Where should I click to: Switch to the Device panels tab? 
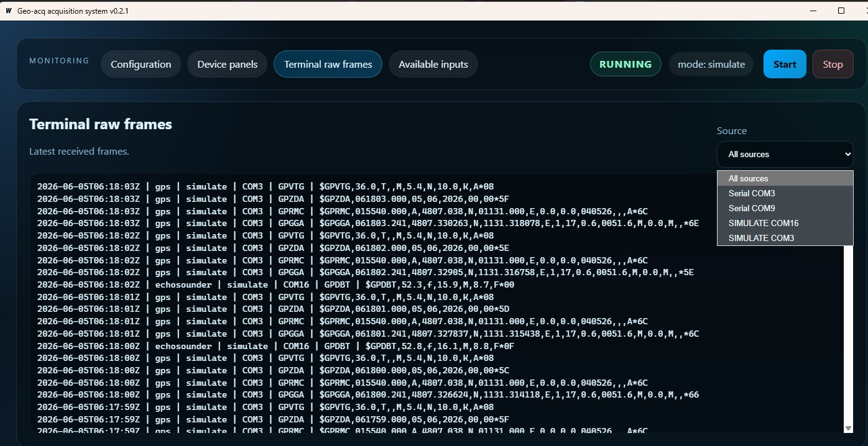[227, 64]
